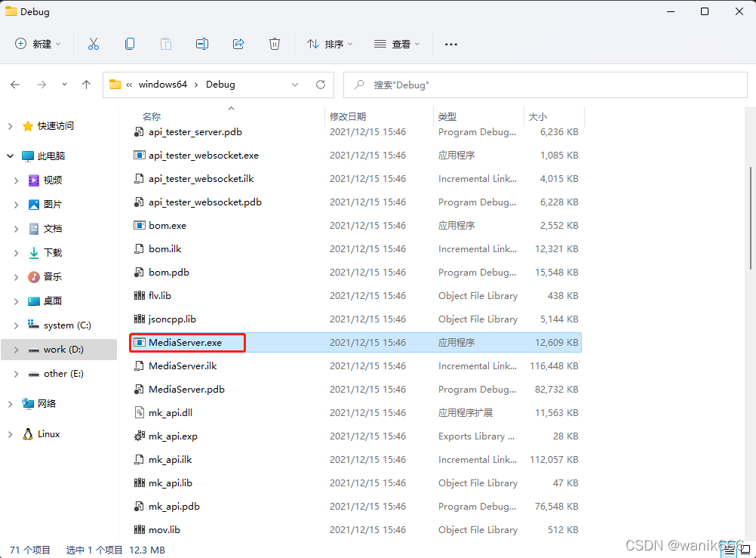Open the 查看 (View) dropdown

point(397,44)
